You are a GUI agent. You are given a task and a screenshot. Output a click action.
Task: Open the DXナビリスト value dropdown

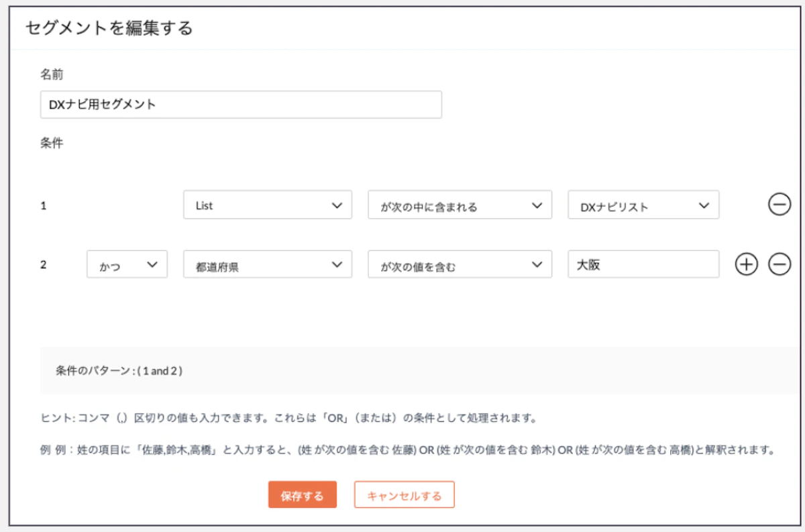[x=643, y=205]
